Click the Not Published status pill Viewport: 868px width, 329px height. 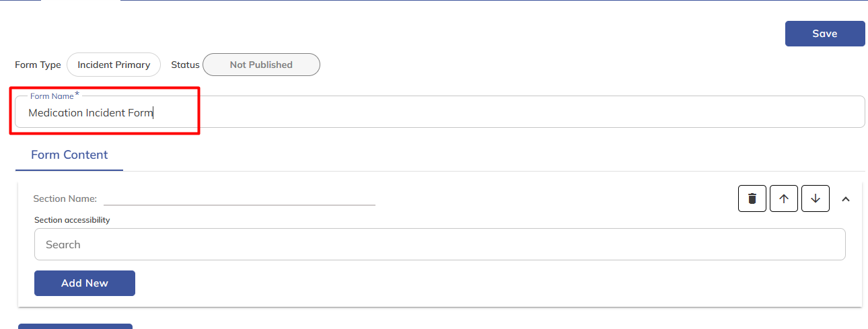click(x=261, y=65)
